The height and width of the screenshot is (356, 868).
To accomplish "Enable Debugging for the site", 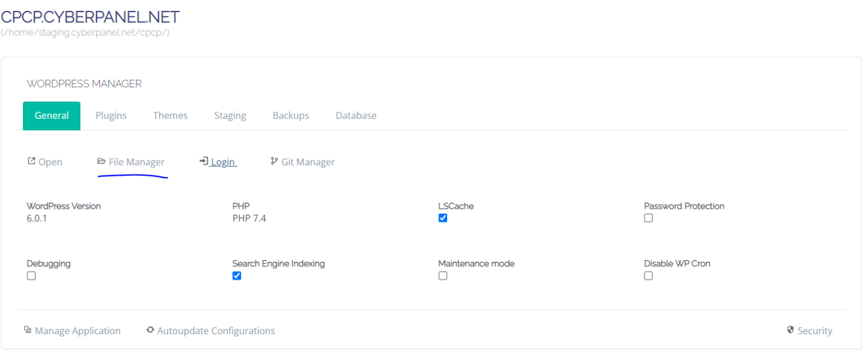I will click(31, 275).
